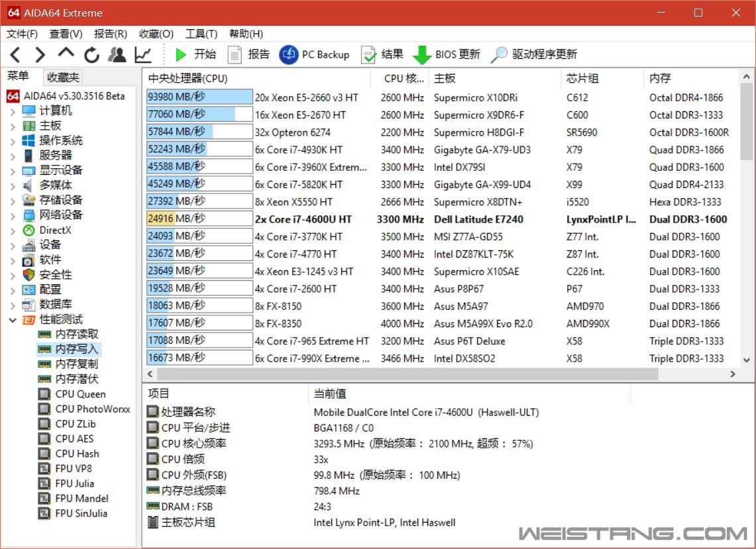Go back with the left arrow toolbar icon

pyautogui.click(x=15, y=54)
